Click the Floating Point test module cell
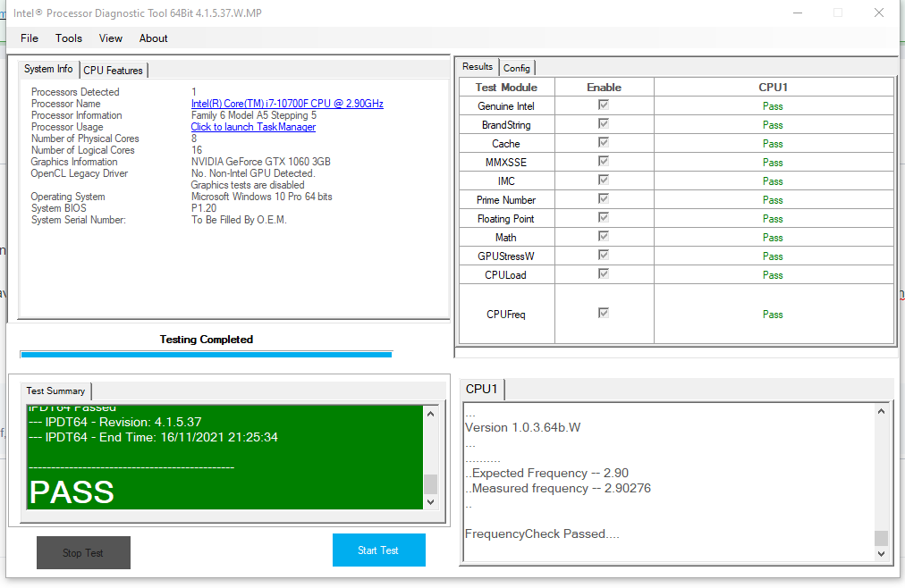Screen dimensions: 905x588 (507, 218)
